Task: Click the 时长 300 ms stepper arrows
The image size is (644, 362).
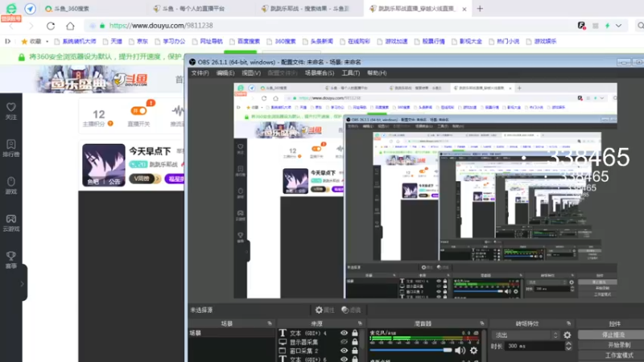Action: point(568,346)
